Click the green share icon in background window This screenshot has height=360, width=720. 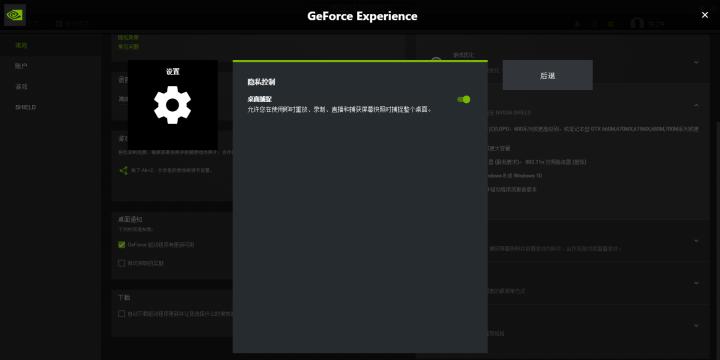[x=123, y=170]
